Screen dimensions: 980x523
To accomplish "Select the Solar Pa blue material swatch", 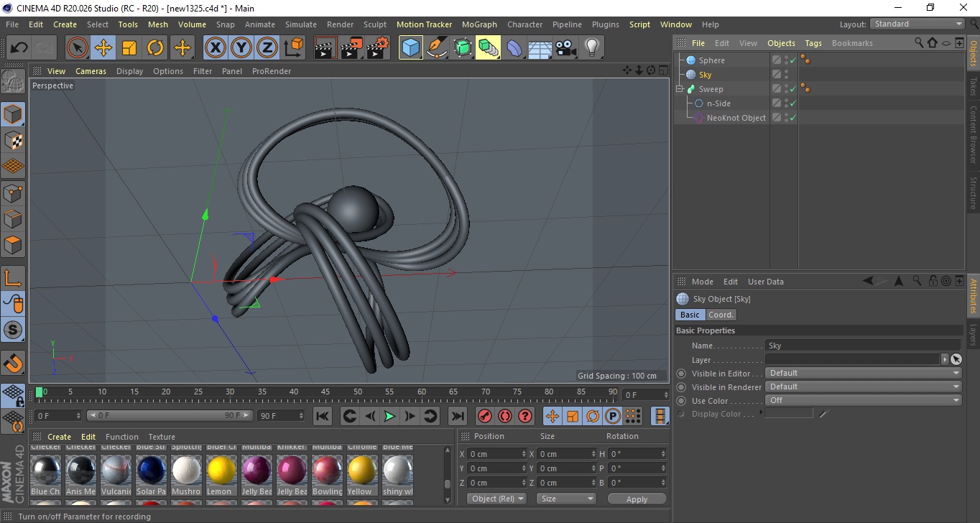I will [x=151, y=471].
